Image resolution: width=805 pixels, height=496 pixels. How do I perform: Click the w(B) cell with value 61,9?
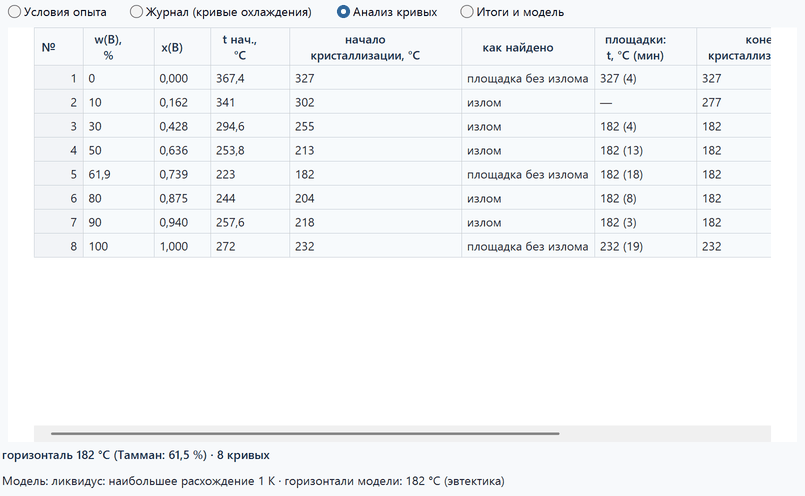click(x=119, y=174)
